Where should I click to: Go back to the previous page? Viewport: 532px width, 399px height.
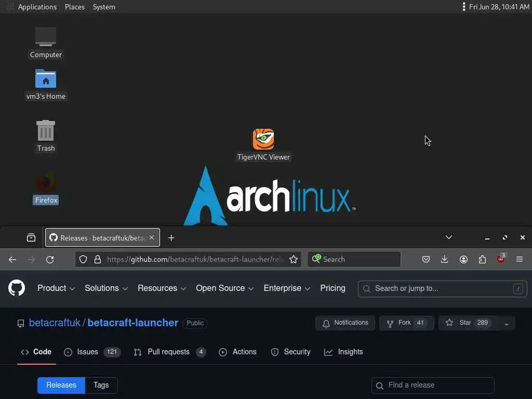12,260
